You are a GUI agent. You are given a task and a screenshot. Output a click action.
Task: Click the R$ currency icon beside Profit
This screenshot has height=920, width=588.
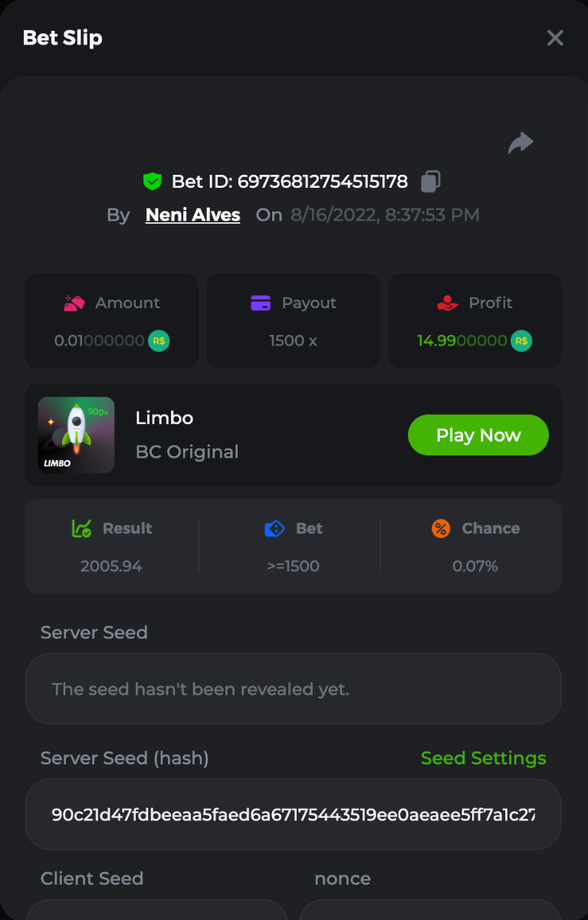point(521,340)
